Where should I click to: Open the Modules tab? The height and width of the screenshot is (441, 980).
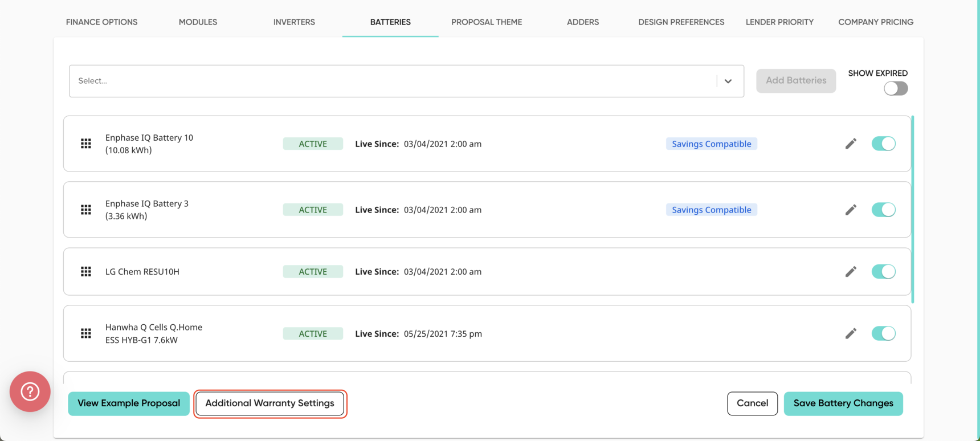point(198,22)
